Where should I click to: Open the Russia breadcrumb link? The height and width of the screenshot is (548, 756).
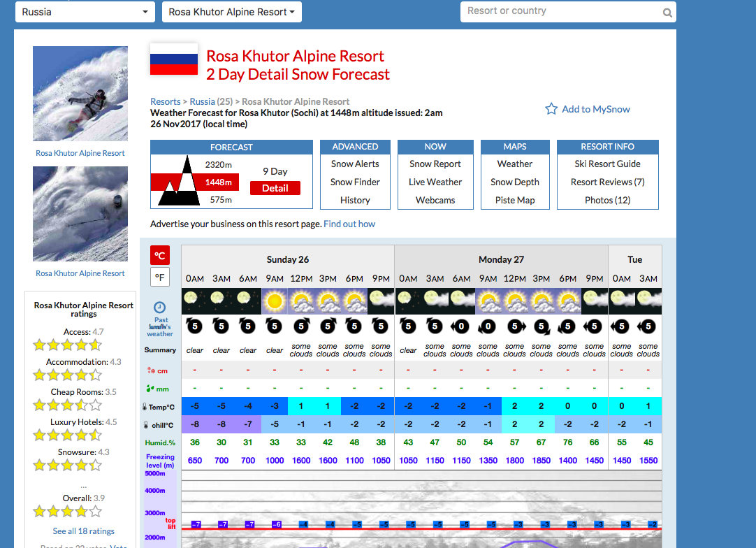point(202,102)
